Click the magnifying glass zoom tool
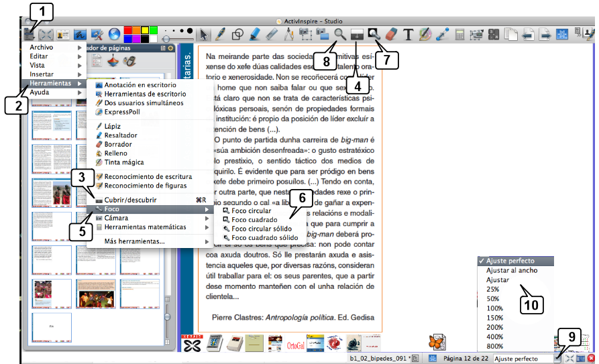 point(341,34)
